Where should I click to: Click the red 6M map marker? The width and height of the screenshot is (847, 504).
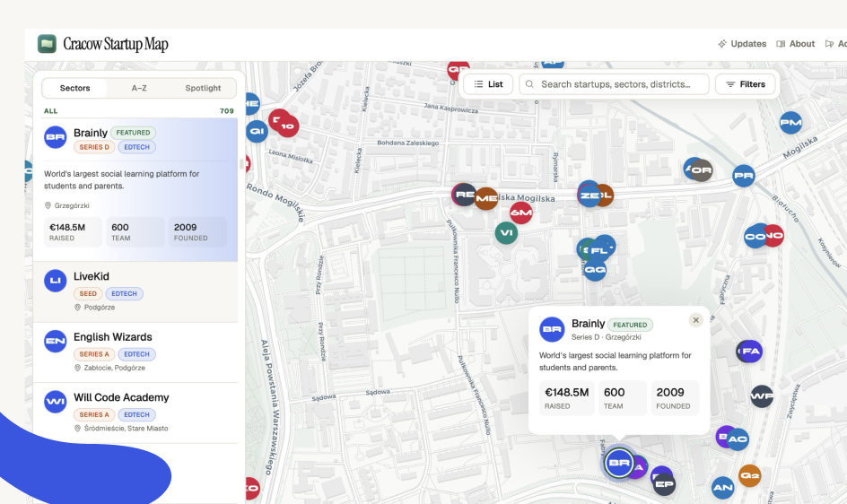pyautogui.click(x=520, y=213)
